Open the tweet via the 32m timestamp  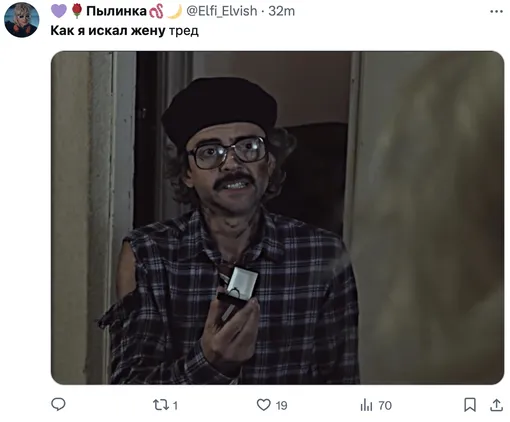pyautogui.click(x=282, y=11)
